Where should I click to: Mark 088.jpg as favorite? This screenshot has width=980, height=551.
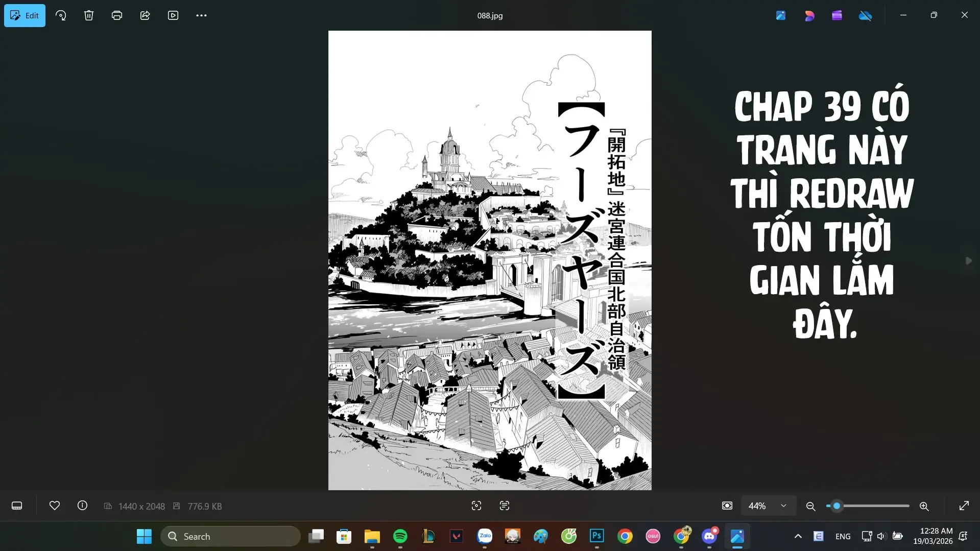(x=55, y=506)
